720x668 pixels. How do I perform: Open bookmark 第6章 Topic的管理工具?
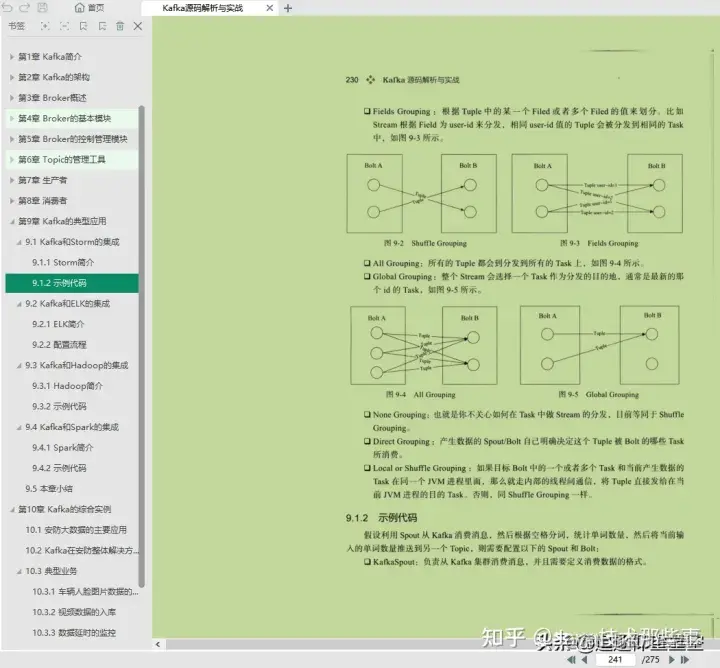point(62,160)
